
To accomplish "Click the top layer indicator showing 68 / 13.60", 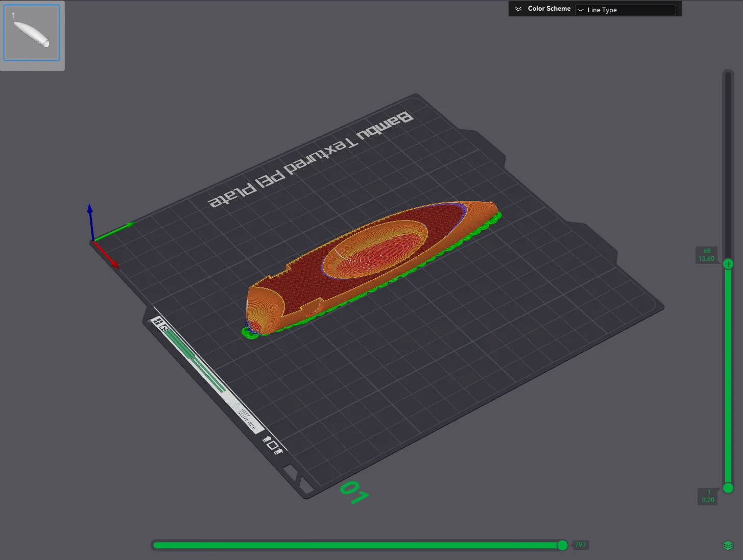I will point(706,254).
